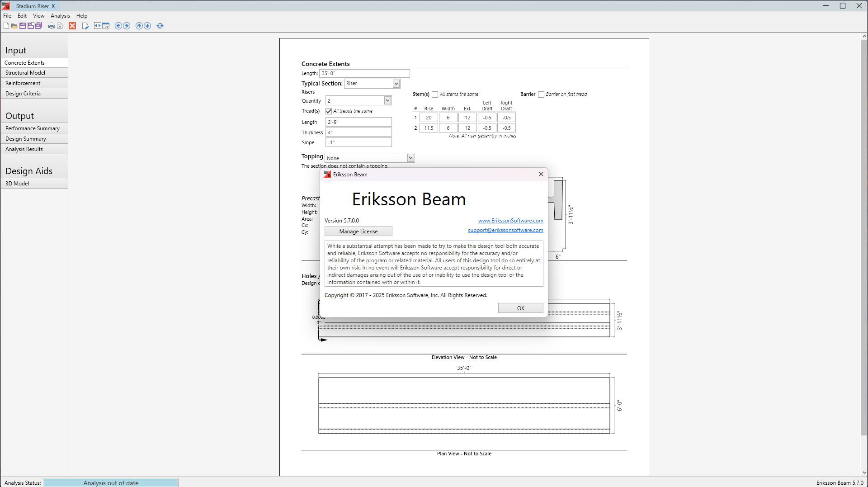Screen dimensions: 868x487
Task: Go back with the left arrow icon
Action: pos(118,26)
